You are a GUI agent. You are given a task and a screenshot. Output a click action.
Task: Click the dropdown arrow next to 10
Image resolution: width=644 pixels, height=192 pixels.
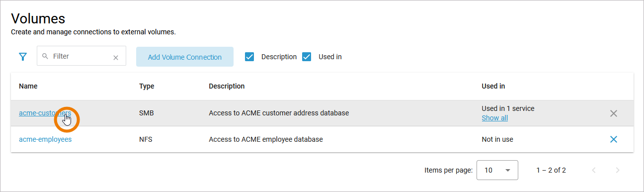pos(508,170)
